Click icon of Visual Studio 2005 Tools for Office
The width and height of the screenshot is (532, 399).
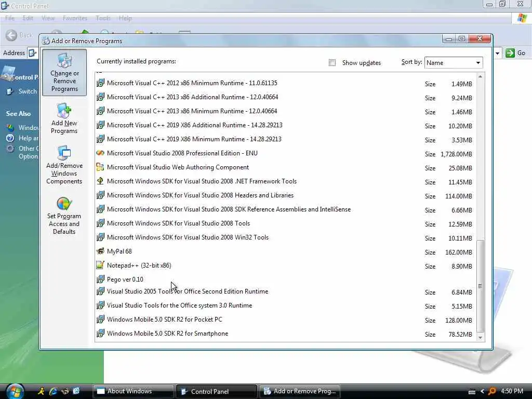click(100, 291)
